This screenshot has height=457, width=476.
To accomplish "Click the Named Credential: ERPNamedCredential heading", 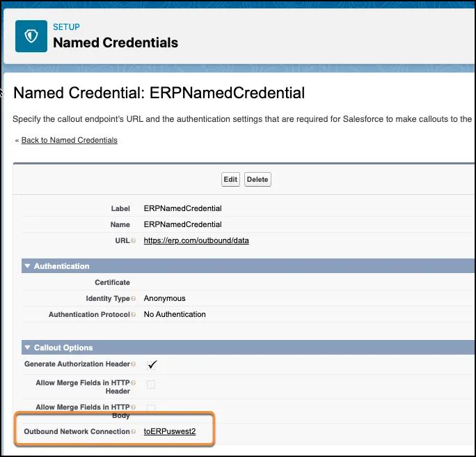I will (159, 93).
